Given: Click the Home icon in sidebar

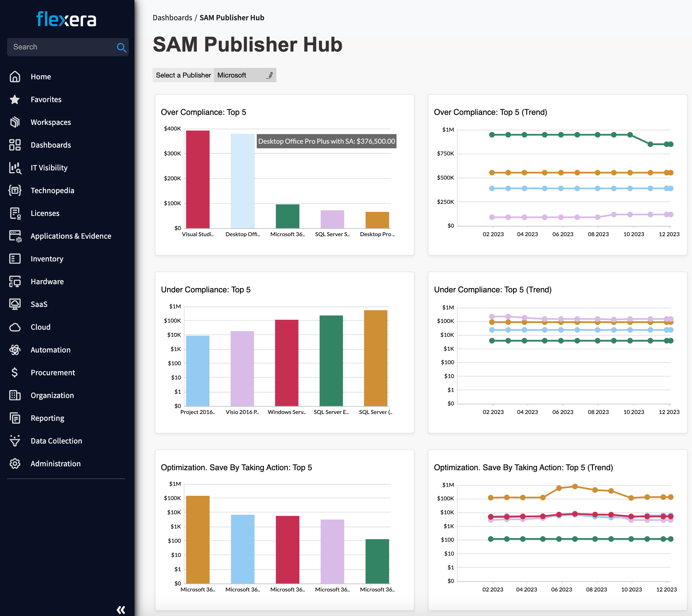Looking at the screenshot, I should [x=15, y=76].
